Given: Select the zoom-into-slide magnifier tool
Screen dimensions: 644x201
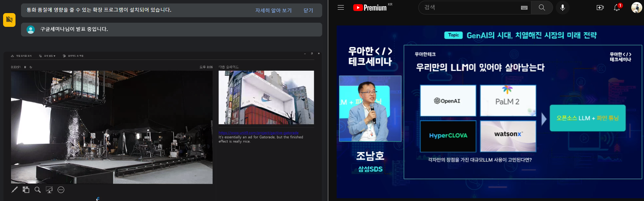Looking at the screenshot, I should click(x=38, y=190).
